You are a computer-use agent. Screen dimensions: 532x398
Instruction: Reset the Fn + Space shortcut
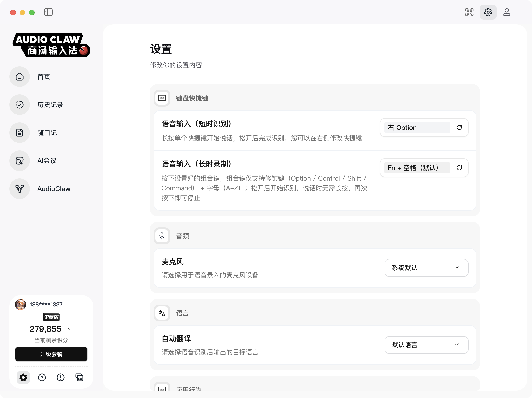coord(459,167)
